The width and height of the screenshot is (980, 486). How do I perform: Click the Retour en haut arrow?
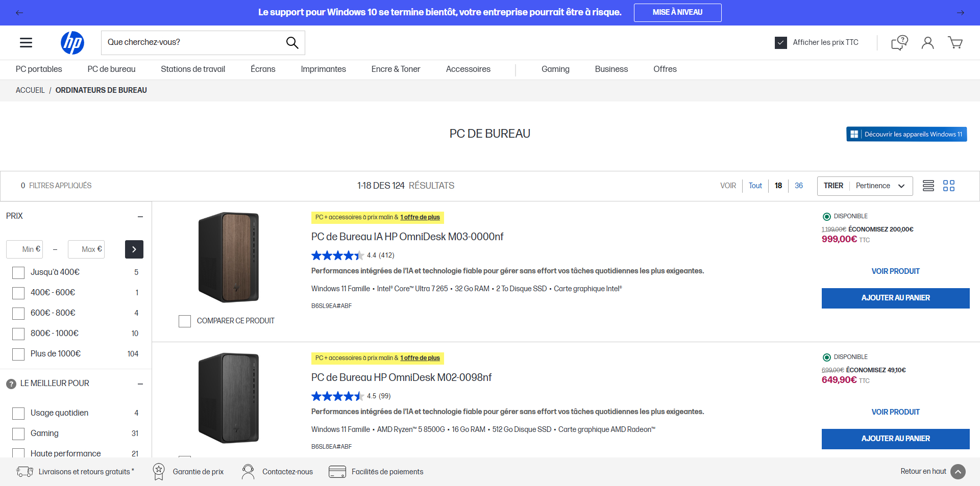pyautogui.click(x=958, y=472)
